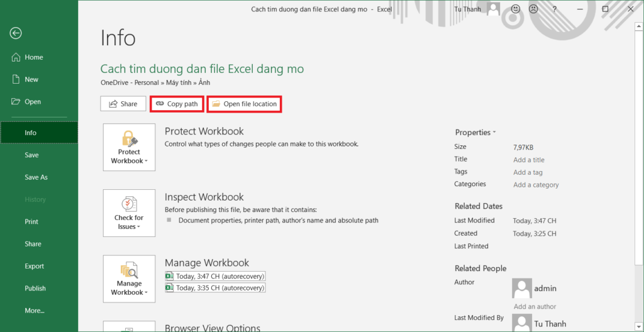Expand the Protect Workbook dropdown button
The image size is (644, 332).
pyautogui.click(x=129, y=147)
